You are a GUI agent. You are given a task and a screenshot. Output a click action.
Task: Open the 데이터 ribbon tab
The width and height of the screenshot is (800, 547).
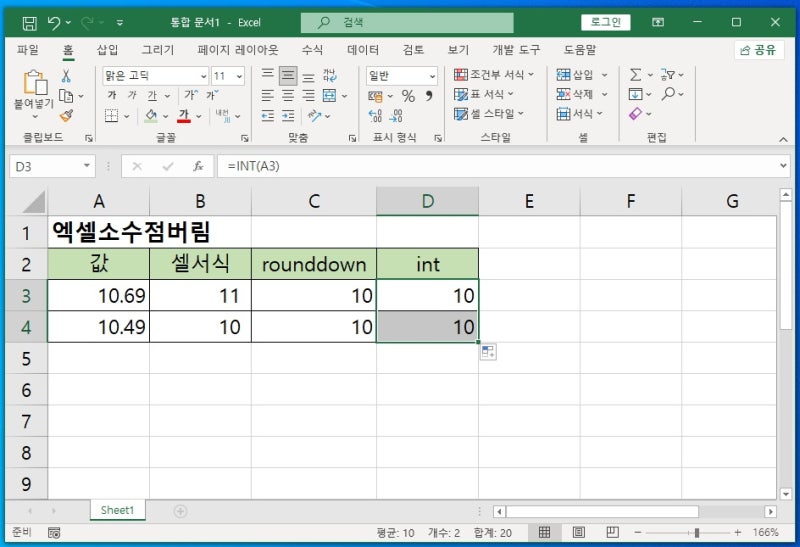pos(363,49)
